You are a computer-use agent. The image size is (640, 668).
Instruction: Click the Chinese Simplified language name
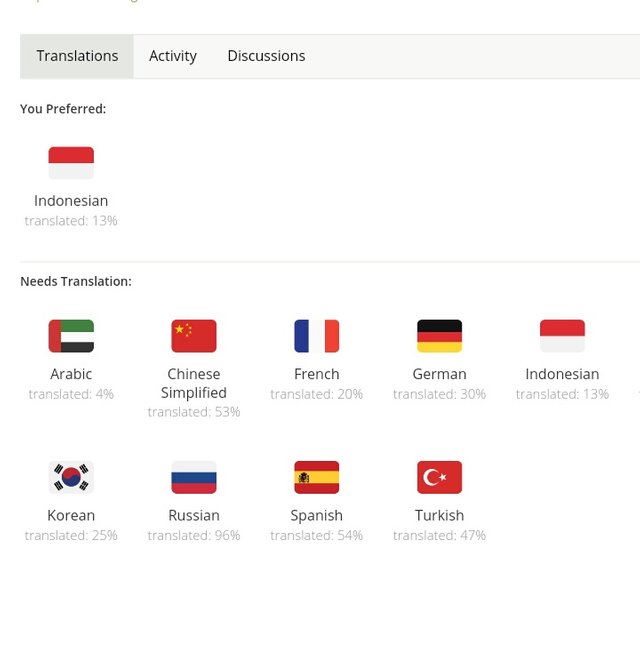194,383
